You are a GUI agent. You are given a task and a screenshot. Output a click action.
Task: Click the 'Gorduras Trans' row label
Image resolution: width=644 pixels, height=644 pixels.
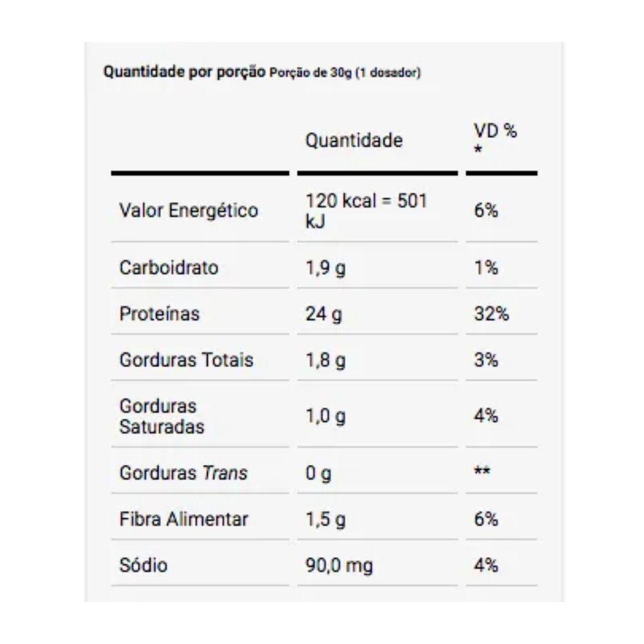pos(184,473)
